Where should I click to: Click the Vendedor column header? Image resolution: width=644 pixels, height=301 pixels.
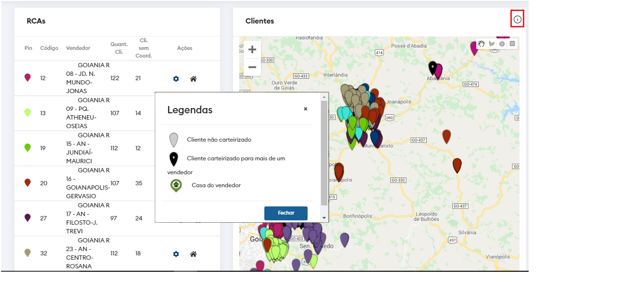pos(78,48)
